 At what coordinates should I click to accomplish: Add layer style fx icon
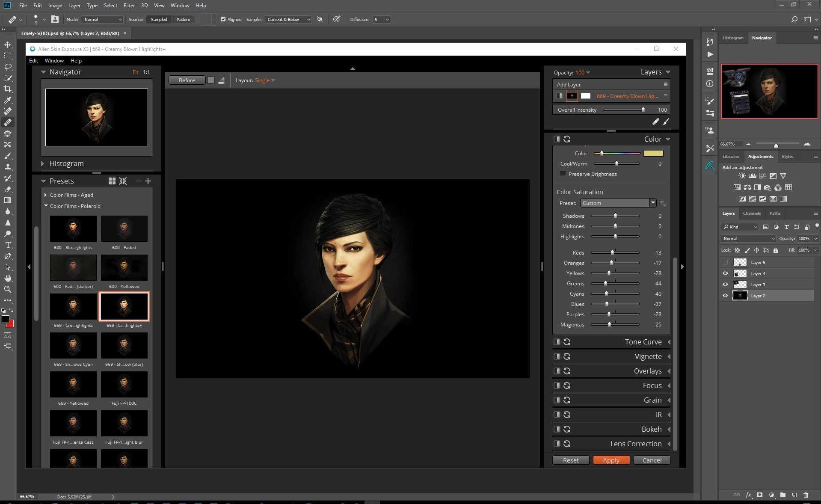point(748,495)
